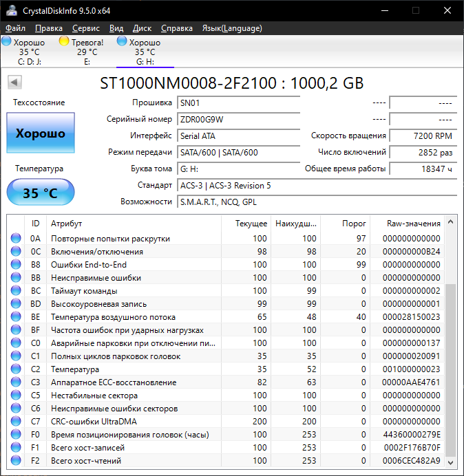464x476 pixels.
Task: Click status orb of attribute BD row
Action: (16, 303)
